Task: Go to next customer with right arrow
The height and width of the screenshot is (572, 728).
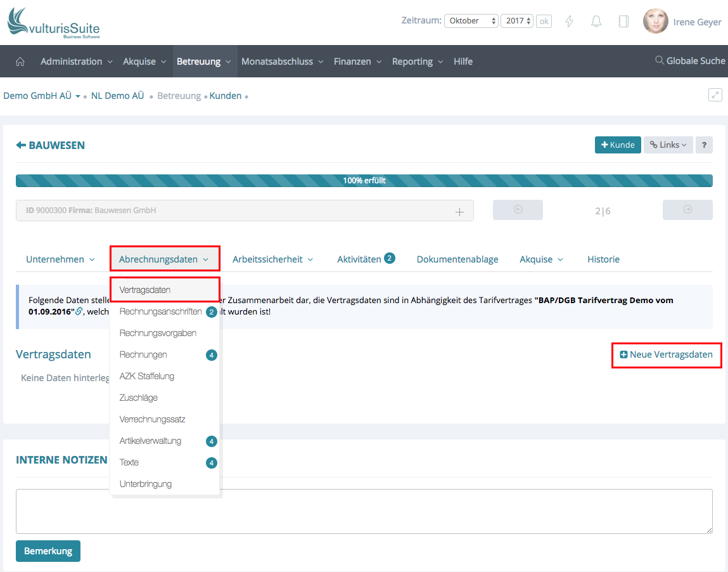Action: tap(687, 210)
